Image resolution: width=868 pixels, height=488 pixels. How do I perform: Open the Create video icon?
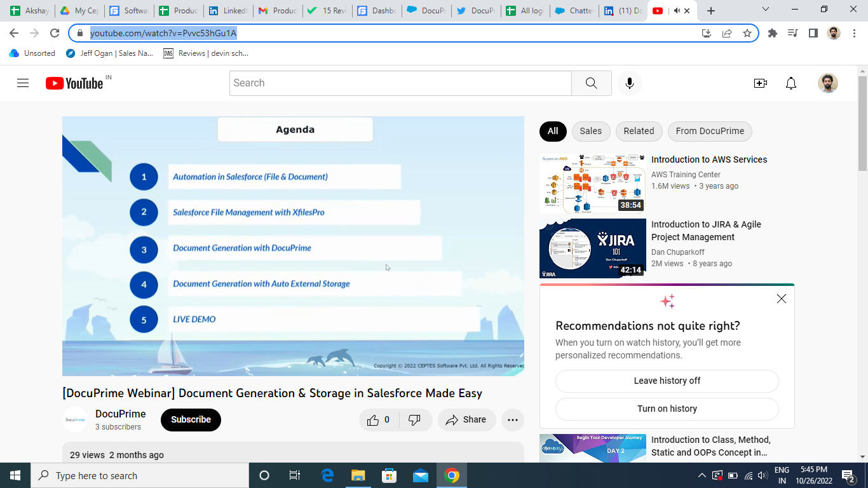click(x=760, y=83)
